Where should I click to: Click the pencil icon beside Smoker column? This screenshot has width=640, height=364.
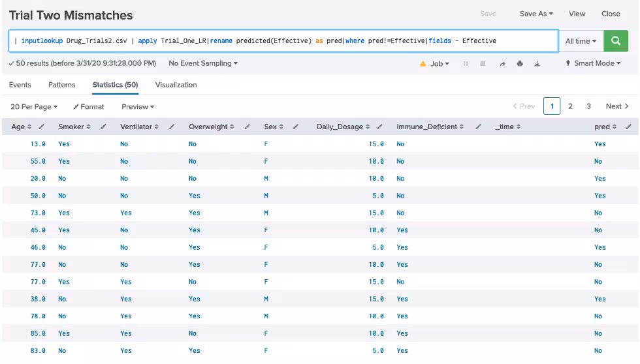[x=103, y=127]
